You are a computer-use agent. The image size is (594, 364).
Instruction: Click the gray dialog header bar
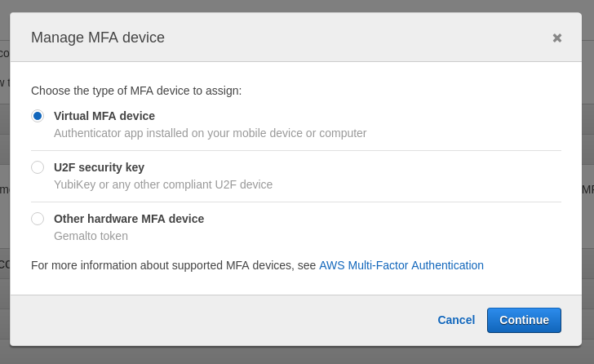point(295,37)
